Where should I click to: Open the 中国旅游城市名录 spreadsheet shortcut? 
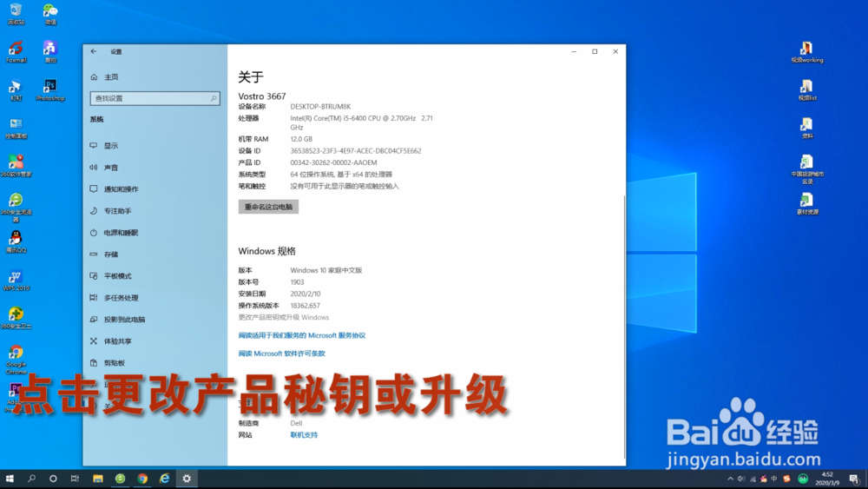click(806, 169)
